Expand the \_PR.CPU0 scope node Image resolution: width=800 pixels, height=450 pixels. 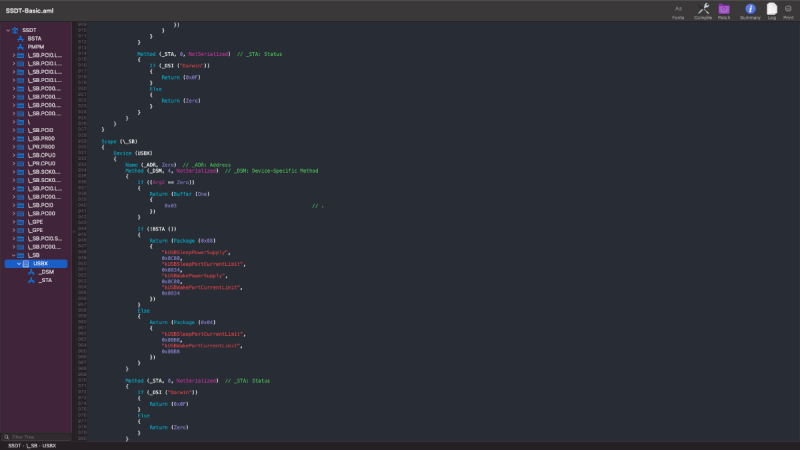(14, 163)
